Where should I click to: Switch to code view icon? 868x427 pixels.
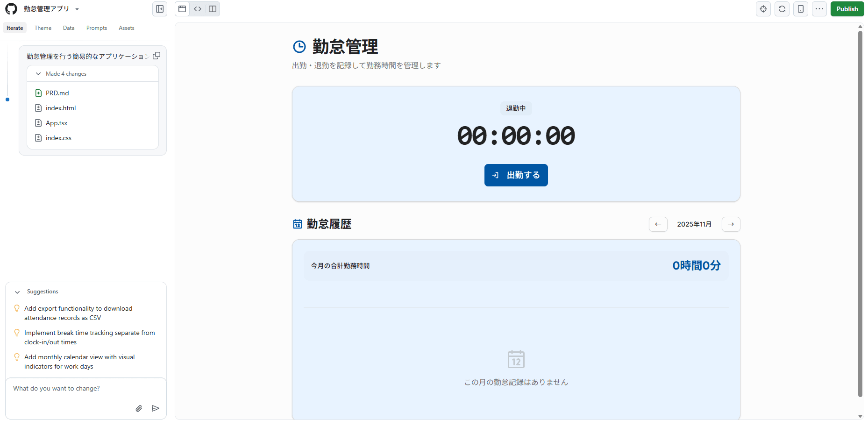[x=198, y=9]
